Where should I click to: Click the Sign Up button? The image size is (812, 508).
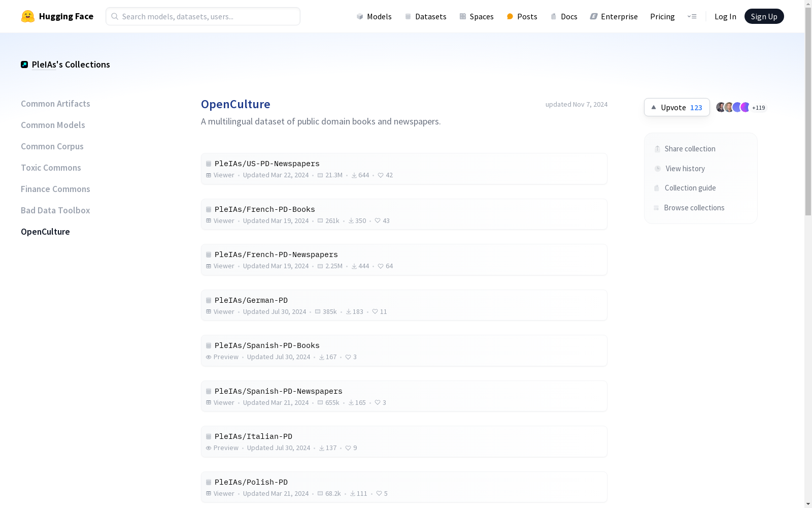[764, 16]
